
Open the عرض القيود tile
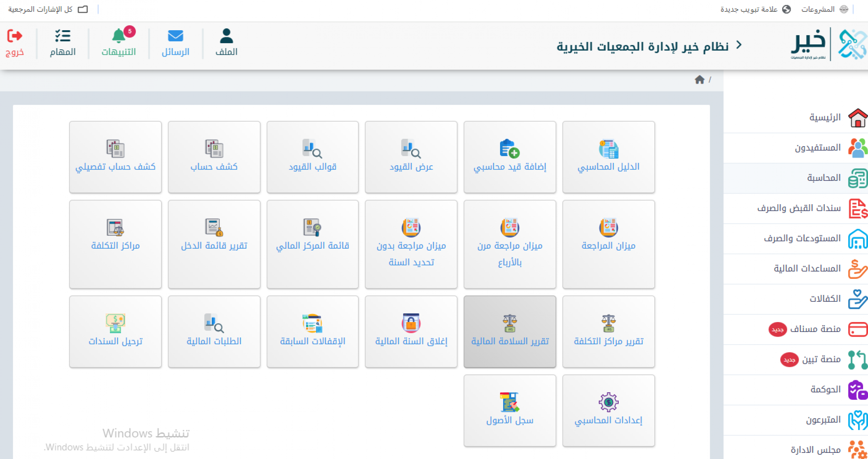pyautogui.click(x=411, y=157)
